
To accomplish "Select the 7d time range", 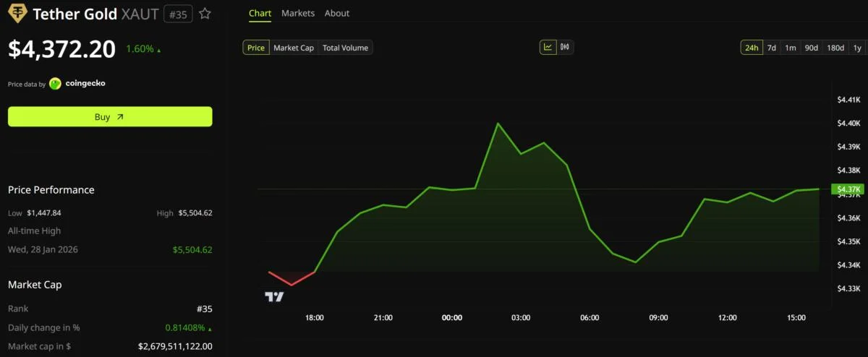I will click(x=772, y=48).
